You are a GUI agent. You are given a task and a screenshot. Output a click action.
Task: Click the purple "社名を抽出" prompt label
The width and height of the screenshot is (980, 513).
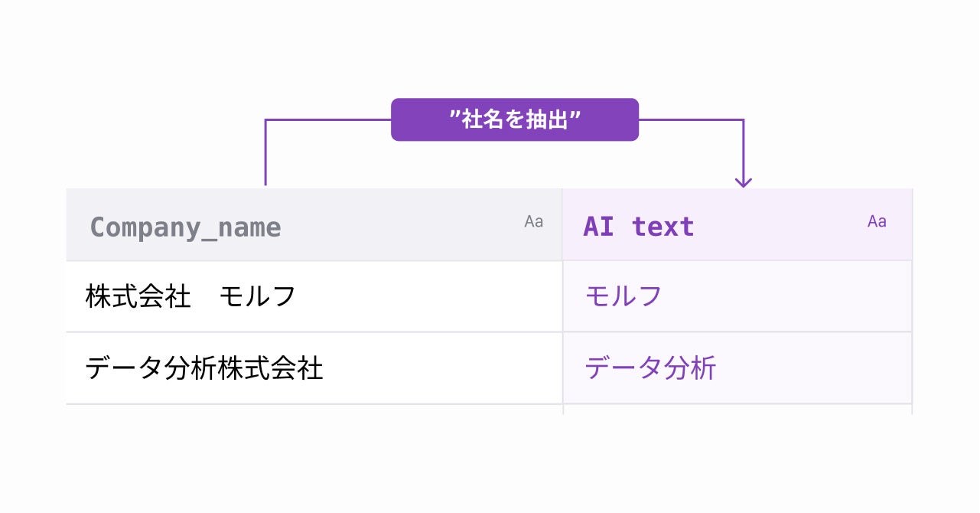pos(514,119)
